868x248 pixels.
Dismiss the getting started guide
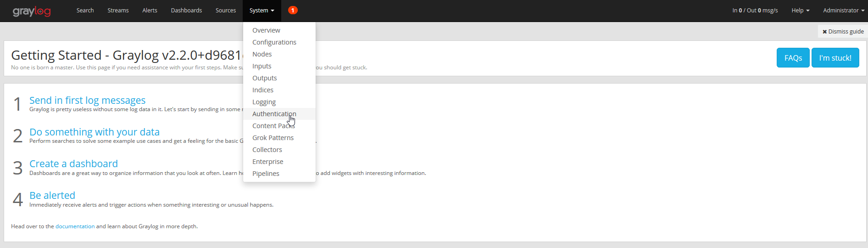click(843, 31)
